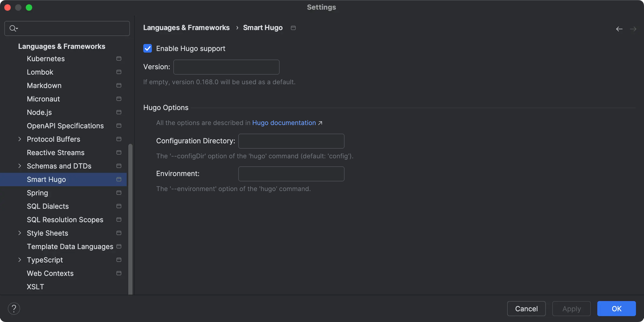Open the Micronaut settings page

click(63, 99)
